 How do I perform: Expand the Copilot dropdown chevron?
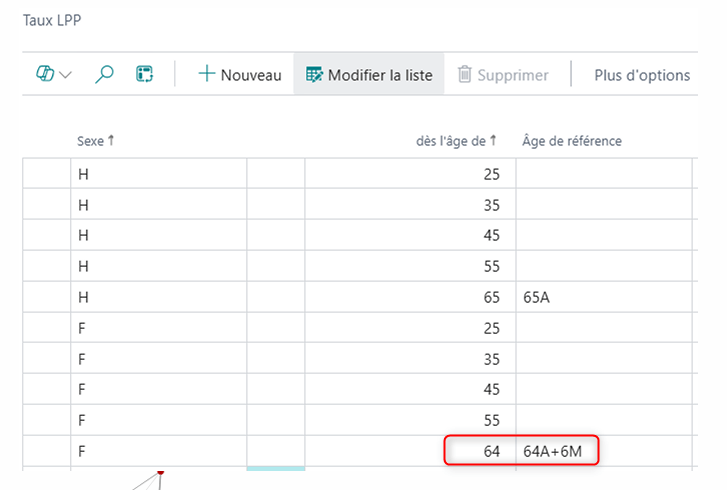click(66, 75)
